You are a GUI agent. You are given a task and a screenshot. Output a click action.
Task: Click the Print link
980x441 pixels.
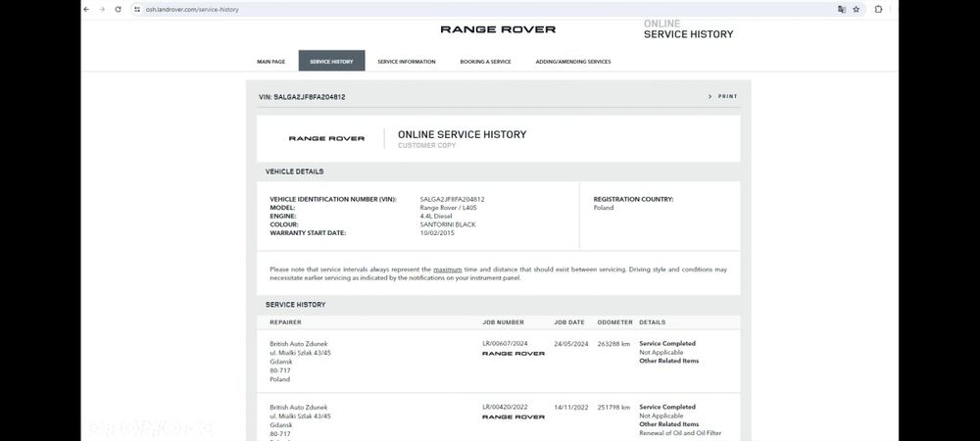[727, 97]
